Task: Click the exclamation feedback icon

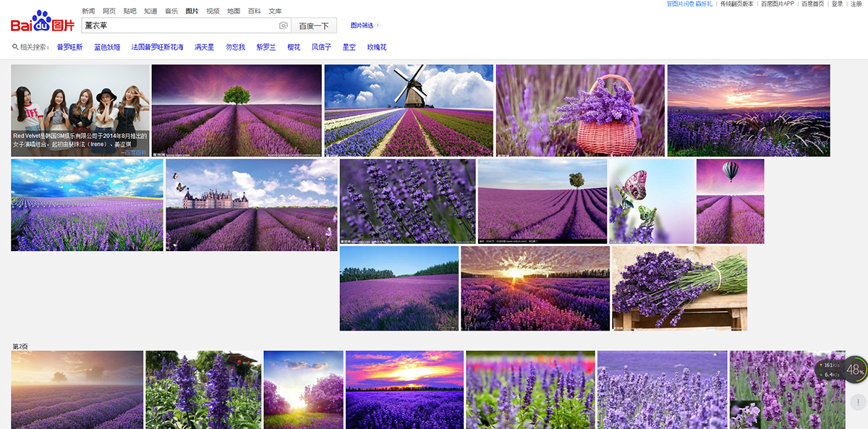Action: (x=857, y=402)
